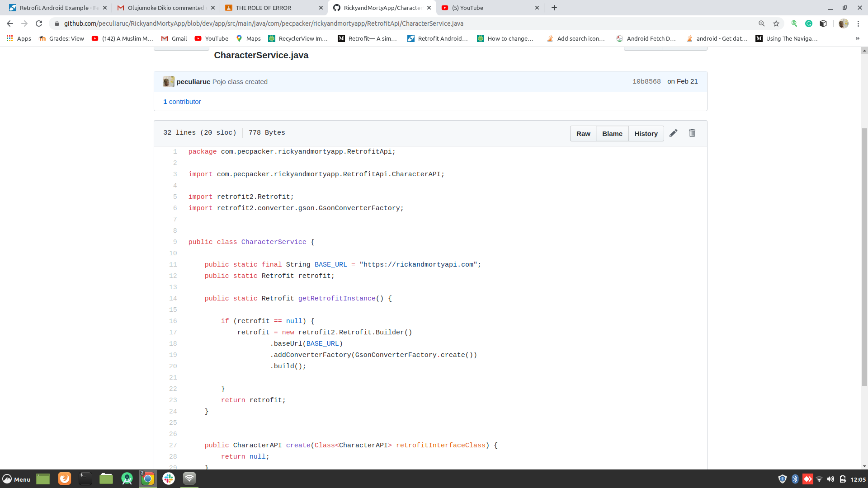Toggle Bluetooth from the system tray
This screenshot has width=868, height=488.
point(795,479)
